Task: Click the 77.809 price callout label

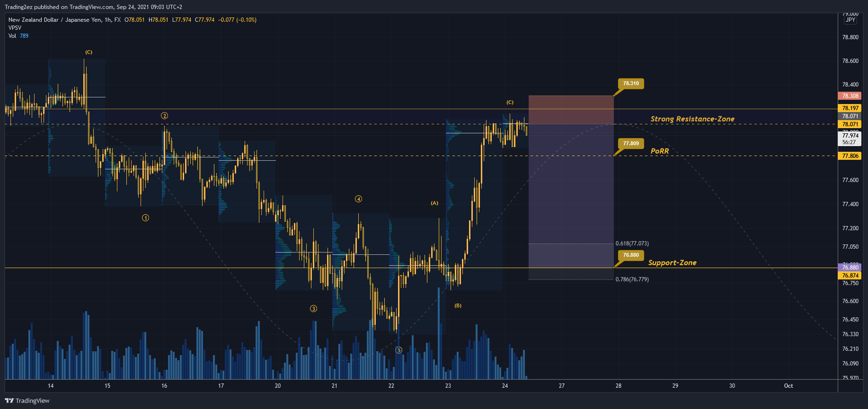Action: [631, 144]
